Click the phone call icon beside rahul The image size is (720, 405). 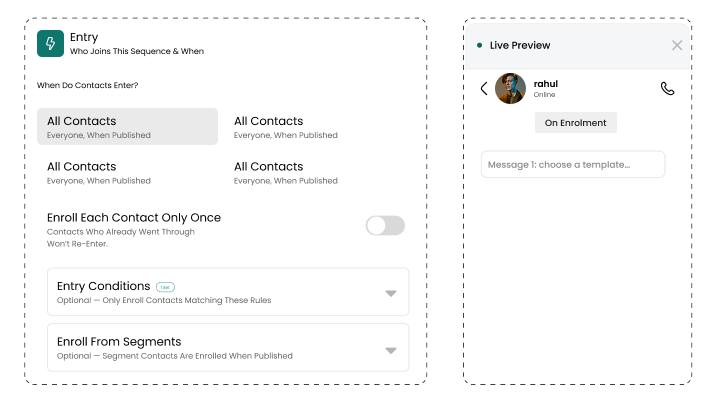(x=667, y=88)
